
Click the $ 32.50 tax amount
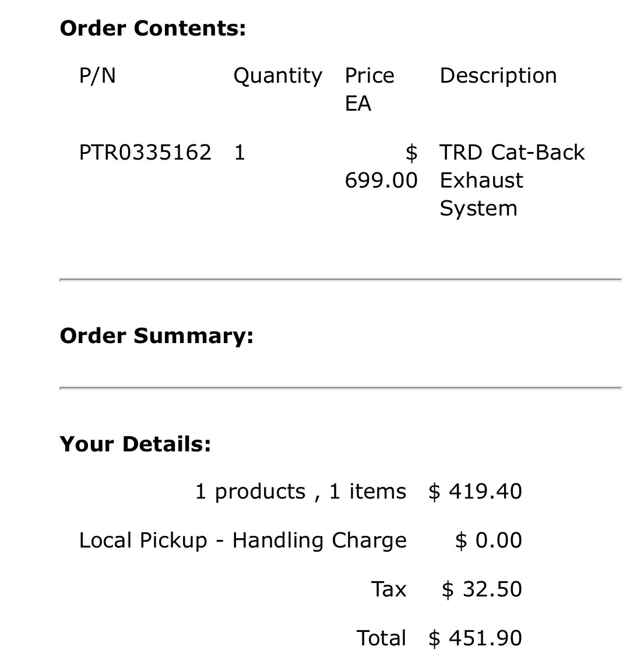pyautogui.click(x=482, y=589)
